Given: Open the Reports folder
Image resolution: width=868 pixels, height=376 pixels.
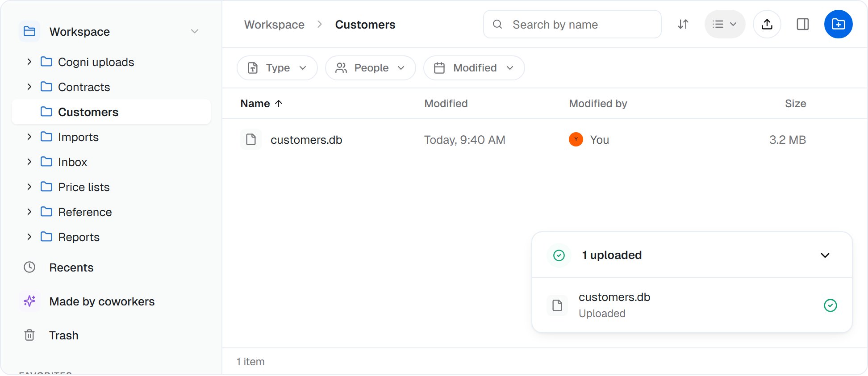Looking at the screenshot, I should coord(79,237).
